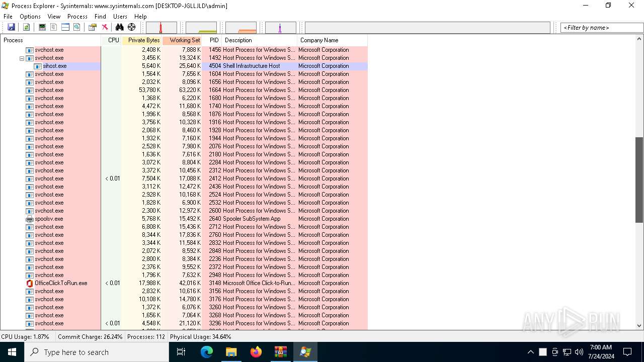The width and height of the screenshot is (644, 362).
Task: Sort by the PID column header
Action: point(212,40)
